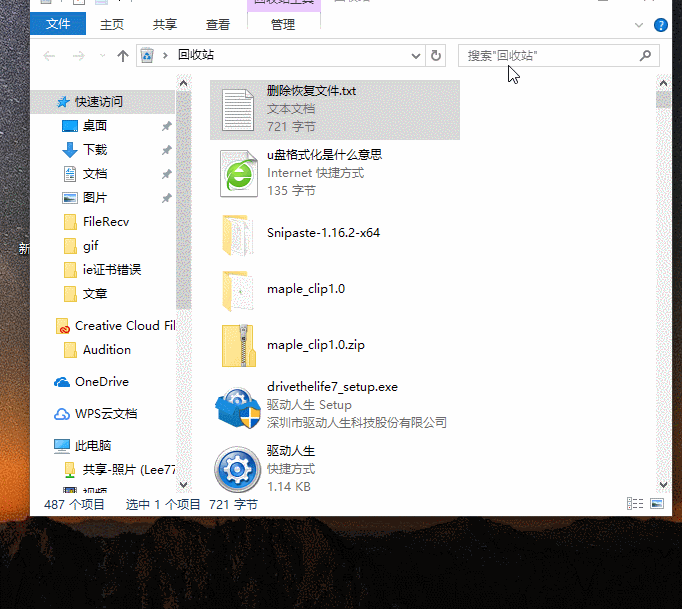Image resolution: width=682 pixels, height=609 pixels.
Task: Click the refresh button beside address bar
Action: coord(436,56)
